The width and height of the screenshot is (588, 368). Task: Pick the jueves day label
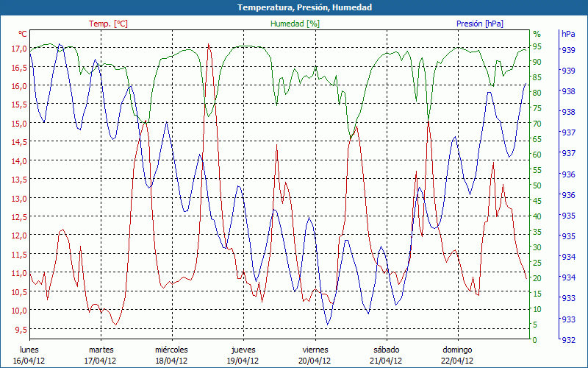tap(243, 350)
